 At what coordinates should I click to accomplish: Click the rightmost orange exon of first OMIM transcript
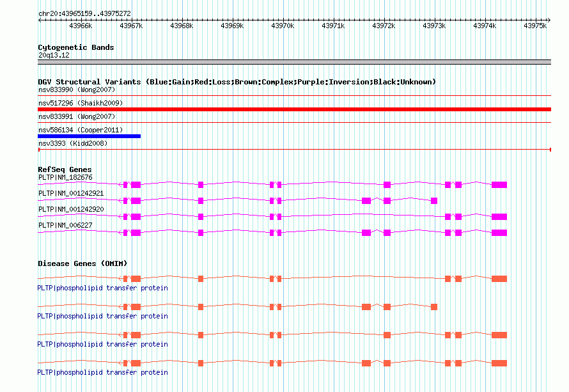499,279
